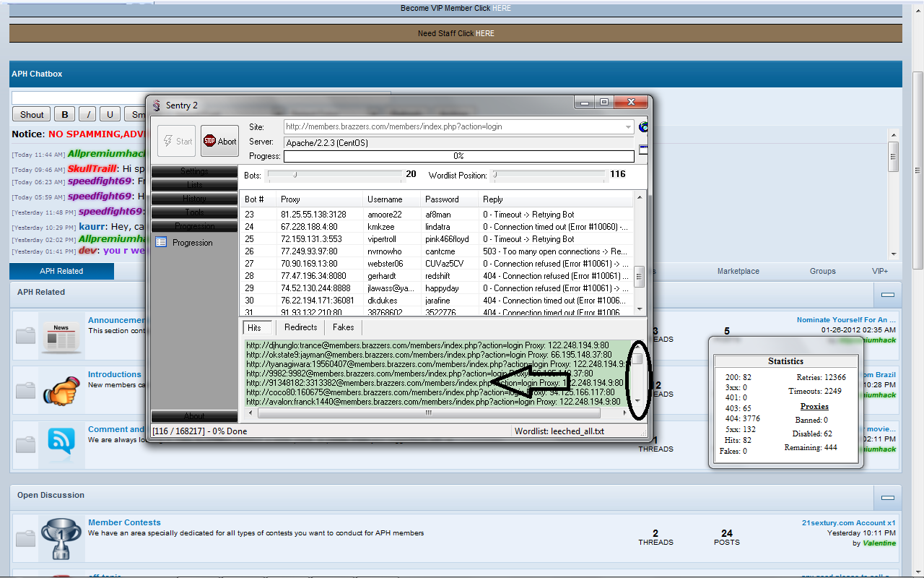Click the Server field showing Apache/2.2.3 (CentOS)

tap(459, 143)
